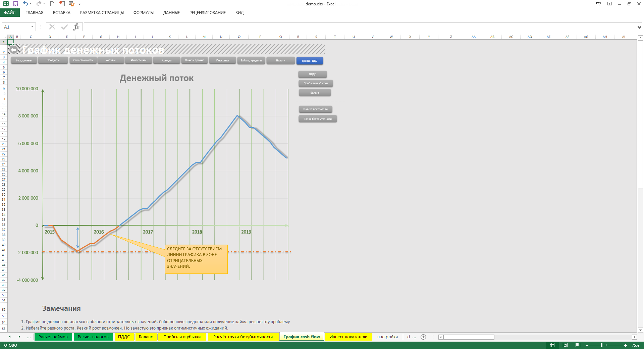
Task: Open the Точка безубыточности side button
Action: click(318, 119)
